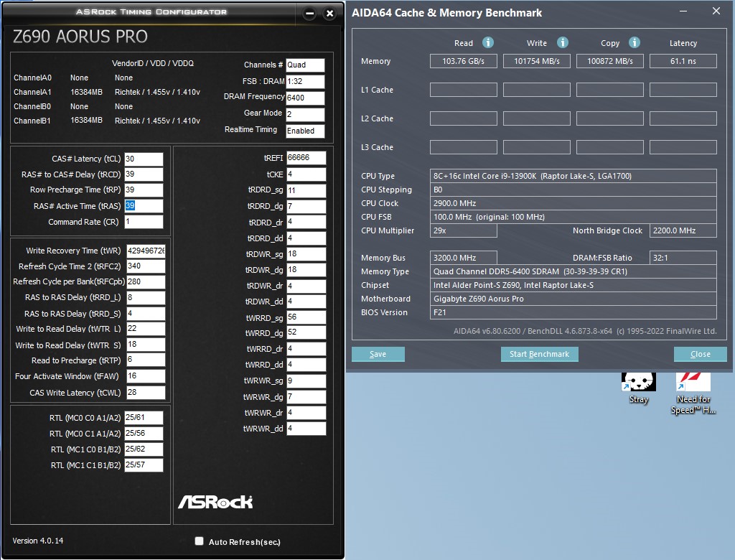Click the Write Recovery Time (tWR) field
Image resolution: width=735 pixels, height=560 pixels.
click(146, 251)
